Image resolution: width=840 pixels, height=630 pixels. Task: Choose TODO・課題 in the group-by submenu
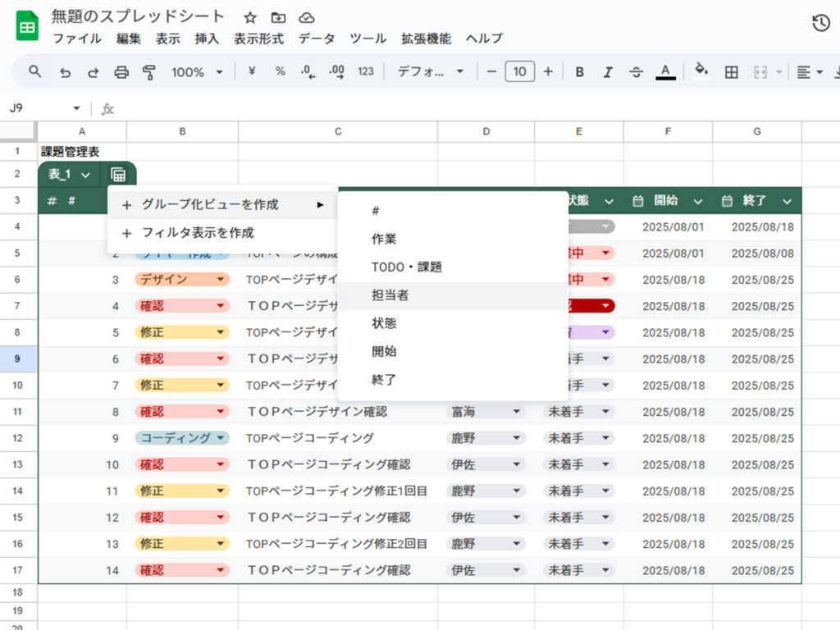(453, 267)
